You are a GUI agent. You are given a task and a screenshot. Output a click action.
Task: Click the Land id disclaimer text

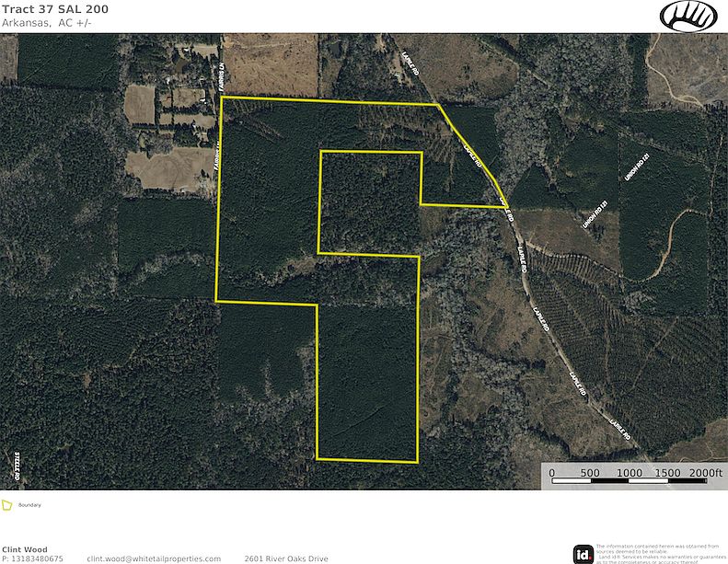point(657,554)
